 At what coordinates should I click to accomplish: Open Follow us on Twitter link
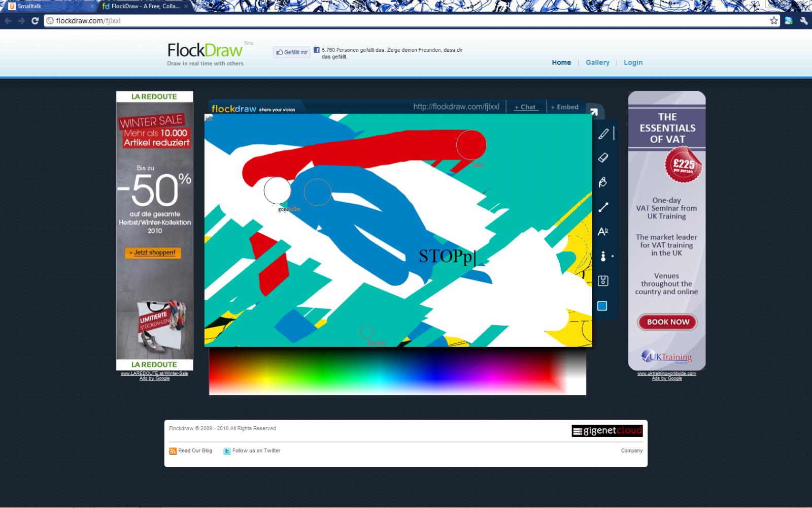(x=256, y=451)
